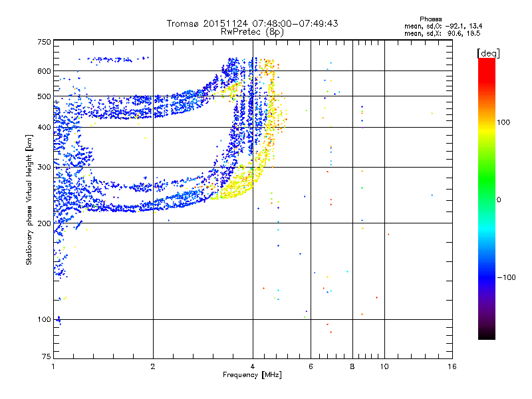Click the y-axis label '400'
532x399 pixels.
pyautogui.click(x=45, y=128)
